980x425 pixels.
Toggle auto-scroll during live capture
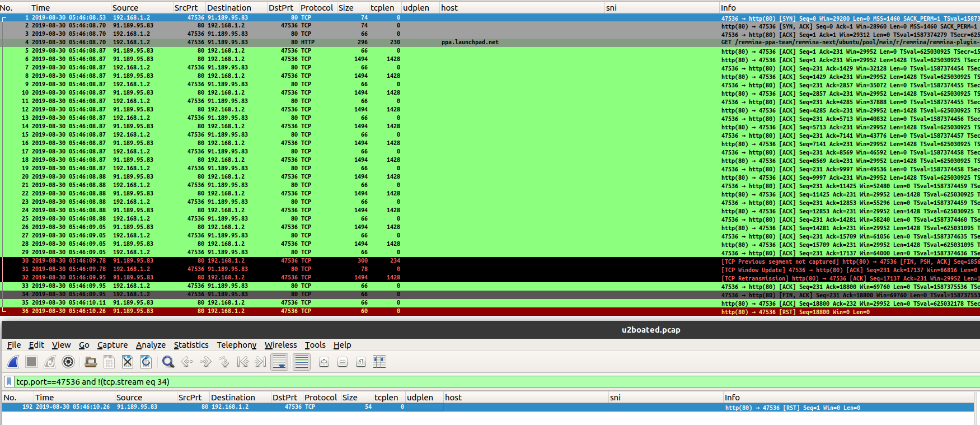point(279,362)
